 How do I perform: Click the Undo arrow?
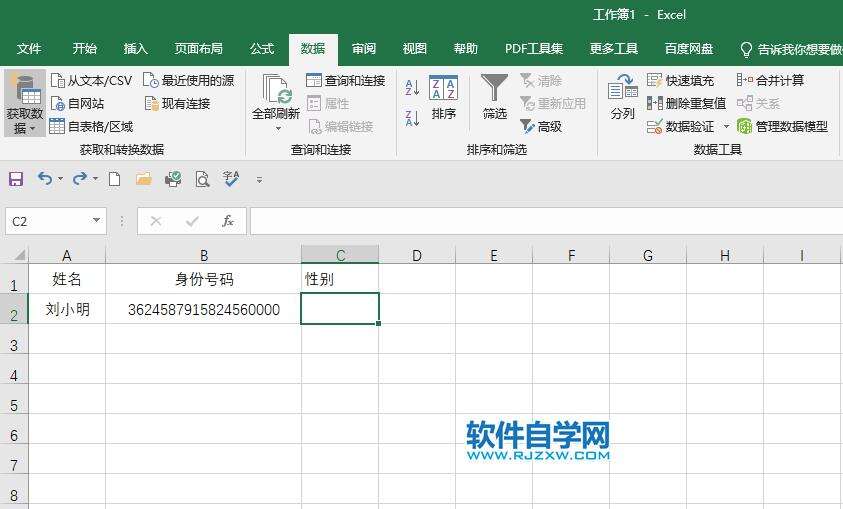[x=45, y=178]
